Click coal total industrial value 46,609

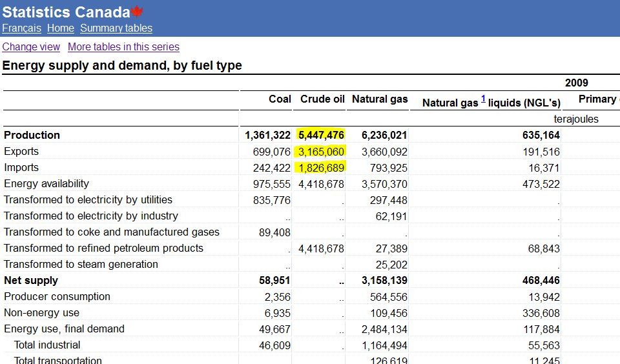click(275, 345)
